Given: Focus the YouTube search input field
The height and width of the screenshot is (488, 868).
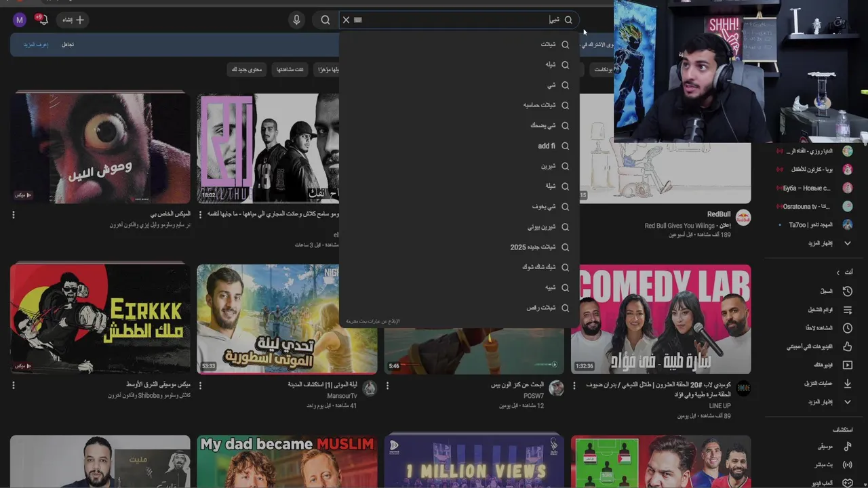Looking at the screenshot, I should tap(459, 20).
